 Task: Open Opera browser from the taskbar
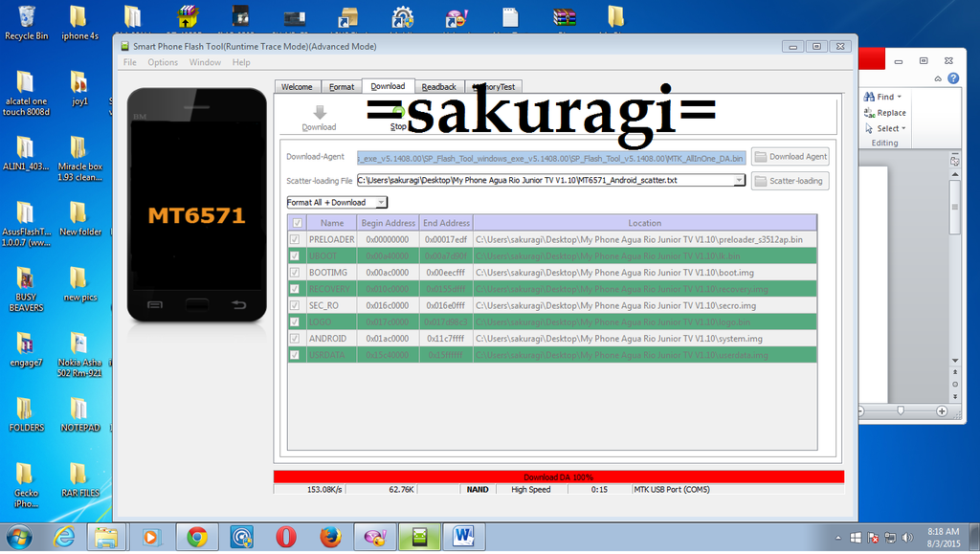pyautogui.click(x=285, y=537)
